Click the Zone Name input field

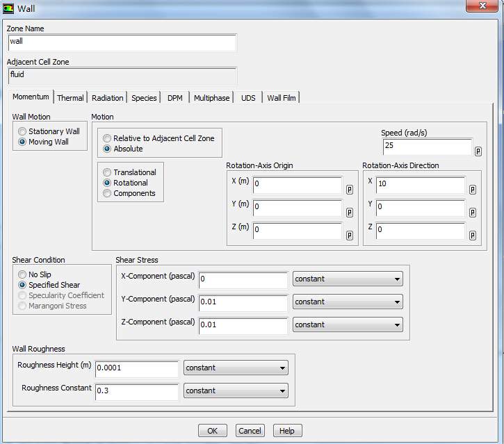(x=122, y=42)
